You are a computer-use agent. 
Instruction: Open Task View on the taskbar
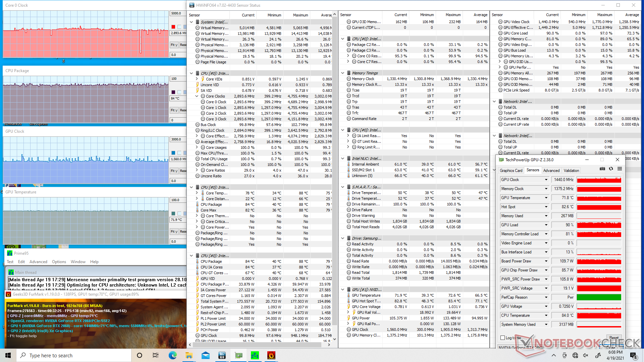(x=156, y=355)
